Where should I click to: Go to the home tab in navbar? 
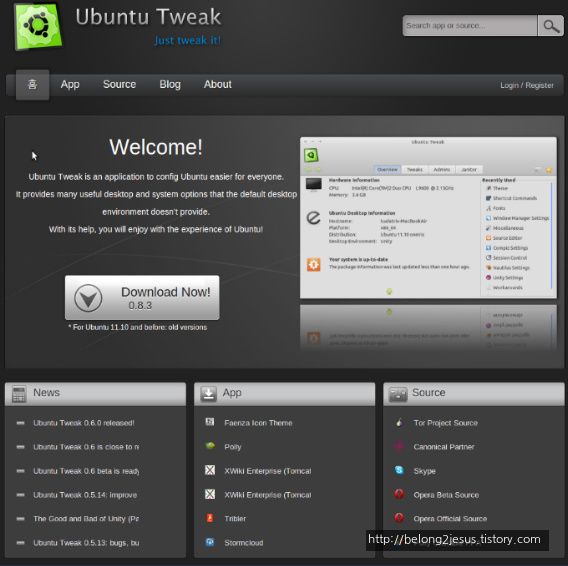[33, 85]
